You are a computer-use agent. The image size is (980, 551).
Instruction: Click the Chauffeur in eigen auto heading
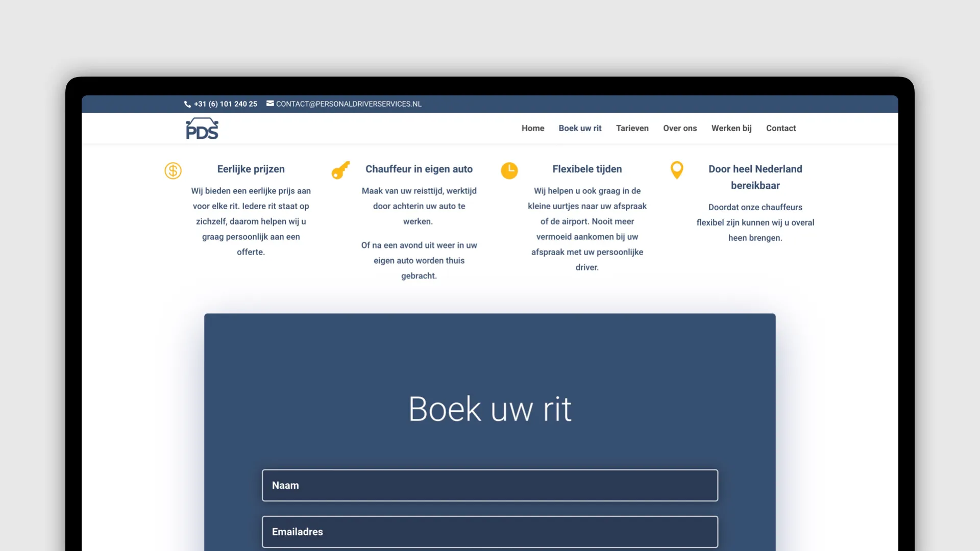pyautogui.click(x=419, y=169)
